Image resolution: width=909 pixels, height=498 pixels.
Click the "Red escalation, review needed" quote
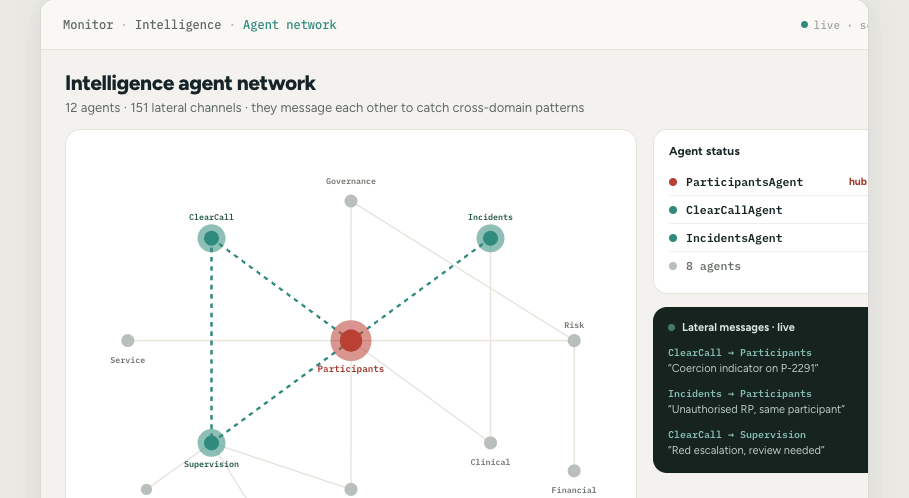746,450
